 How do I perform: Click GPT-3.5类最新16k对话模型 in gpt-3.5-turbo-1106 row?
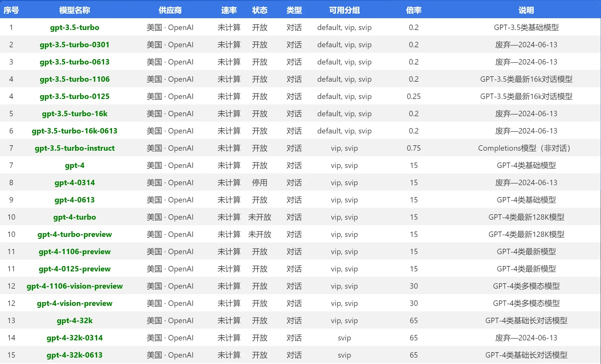click(x=526, y=79)
